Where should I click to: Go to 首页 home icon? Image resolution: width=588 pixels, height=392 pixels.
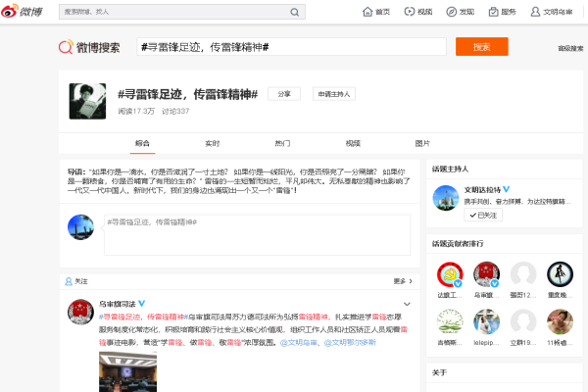point(367,12)
